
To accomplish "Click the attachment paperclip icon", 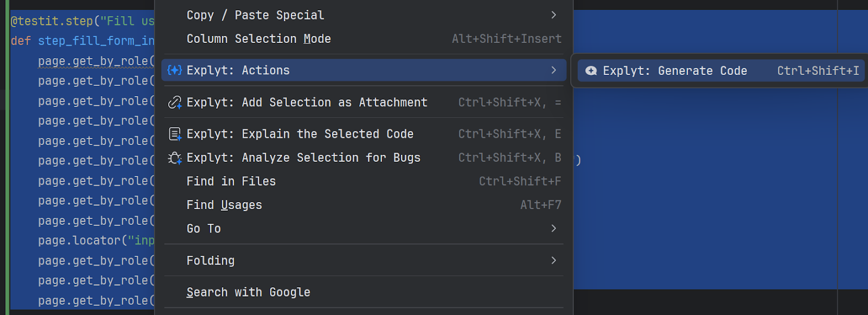I will pyautogui.click(x=174, y=102).
